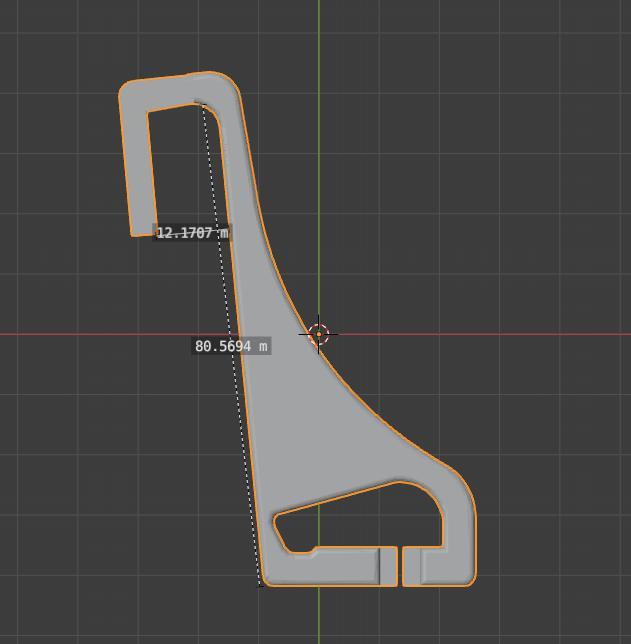Select the gray bracket object's central body
This screenshot has height=644, width=631.
pyautogui.click(x=300, y=420)
